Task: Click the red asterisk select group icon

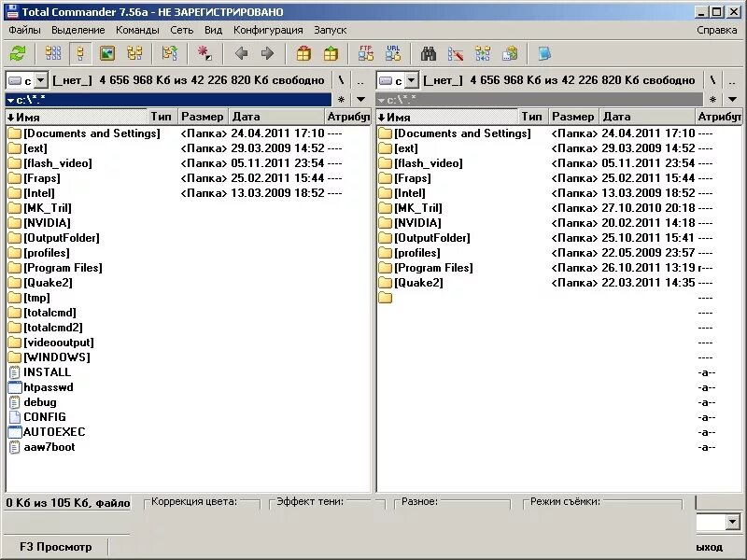Action: pyautogui.click(x=204, y=53)
